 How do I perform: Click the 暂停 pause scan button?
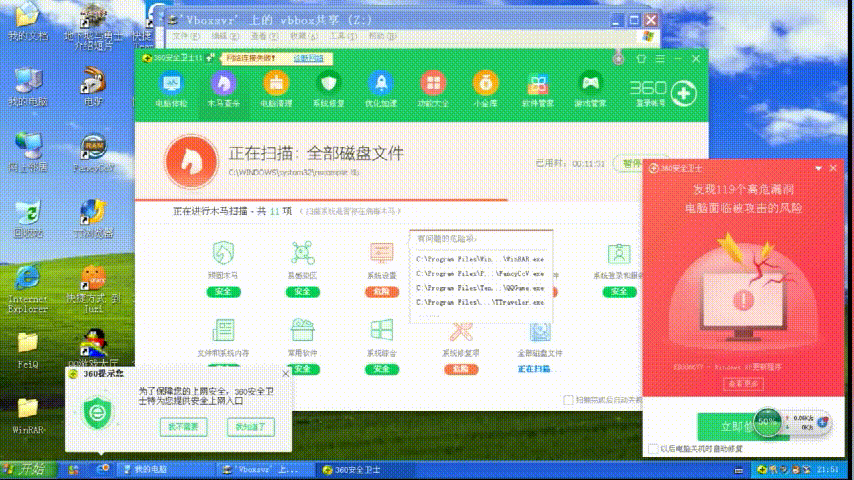[x=632, y=163]
